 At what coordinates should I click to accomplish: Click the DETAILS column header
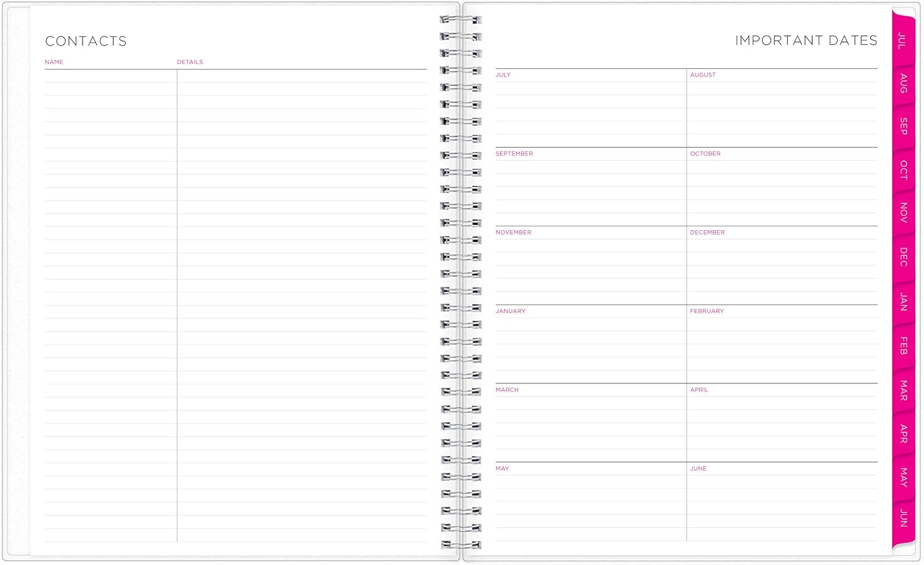pyautogui.click(x=190, y=62)
